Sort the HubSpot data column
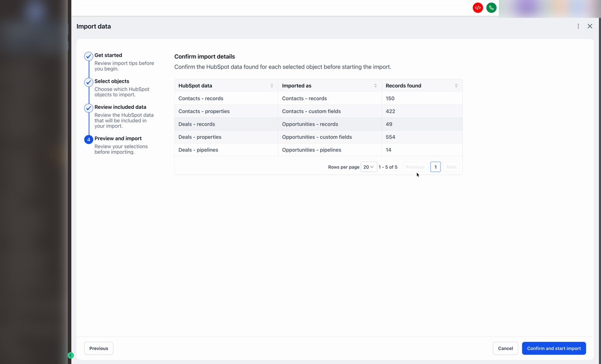601x364 pixels. click(271, 85)
